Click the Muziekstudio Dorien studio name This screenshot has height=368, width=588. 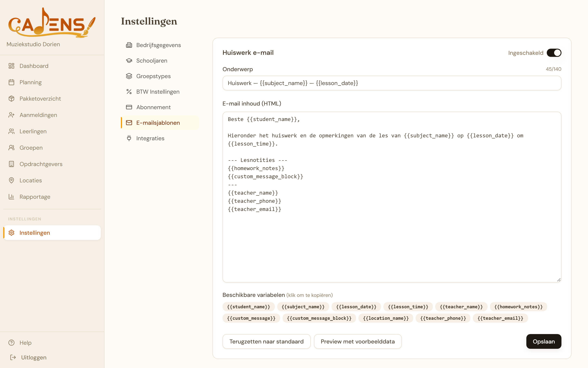click(x=33, y=44)
